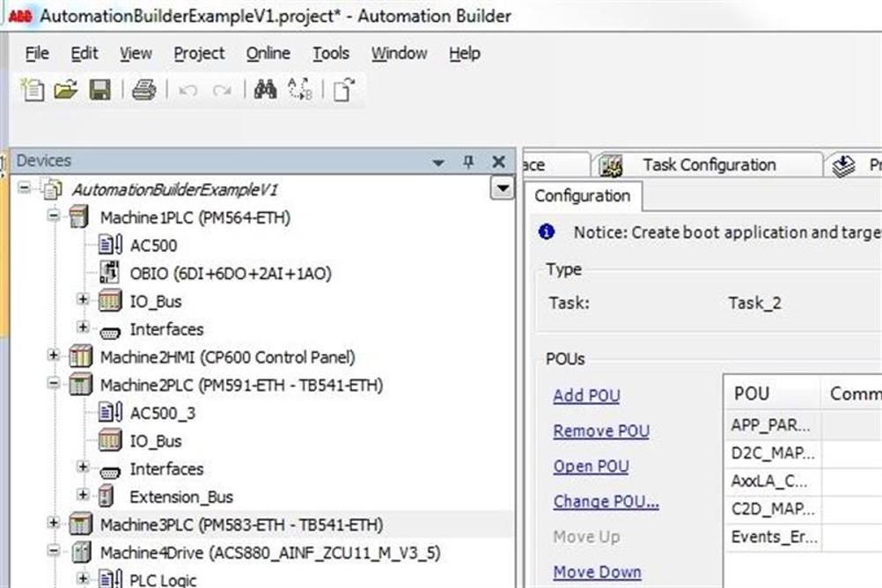Click the Machine4Drive device icon

pyautogui.click(x=82, y=552)
